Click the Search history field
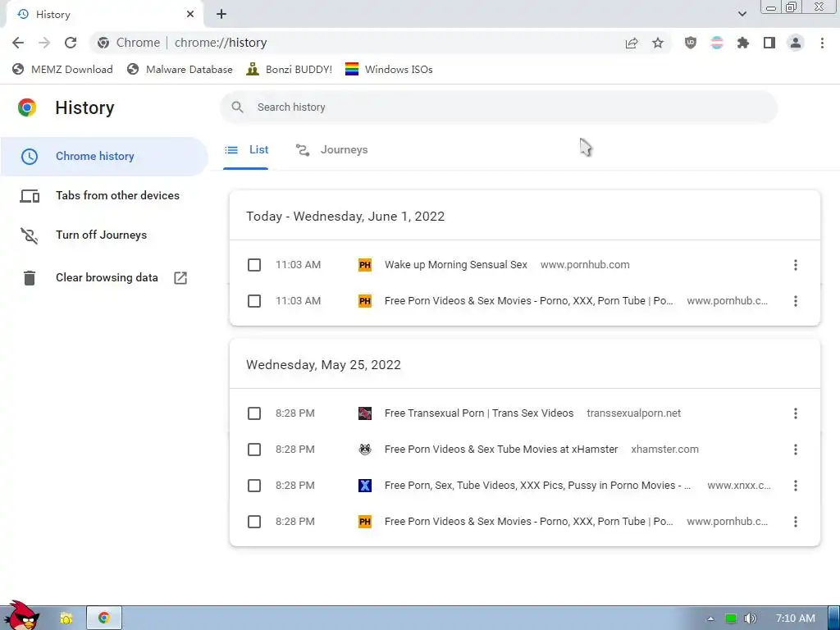 pos(499,107)
